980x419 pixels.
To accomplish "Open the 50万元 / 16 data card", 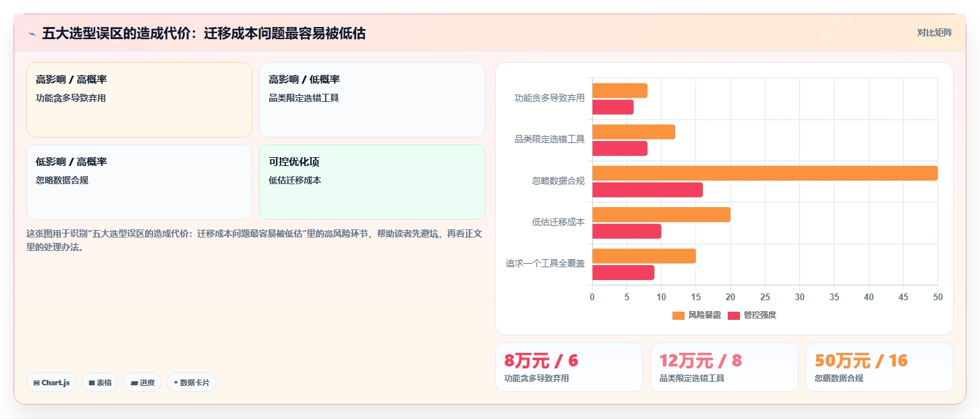I will (x=880, y=367).
